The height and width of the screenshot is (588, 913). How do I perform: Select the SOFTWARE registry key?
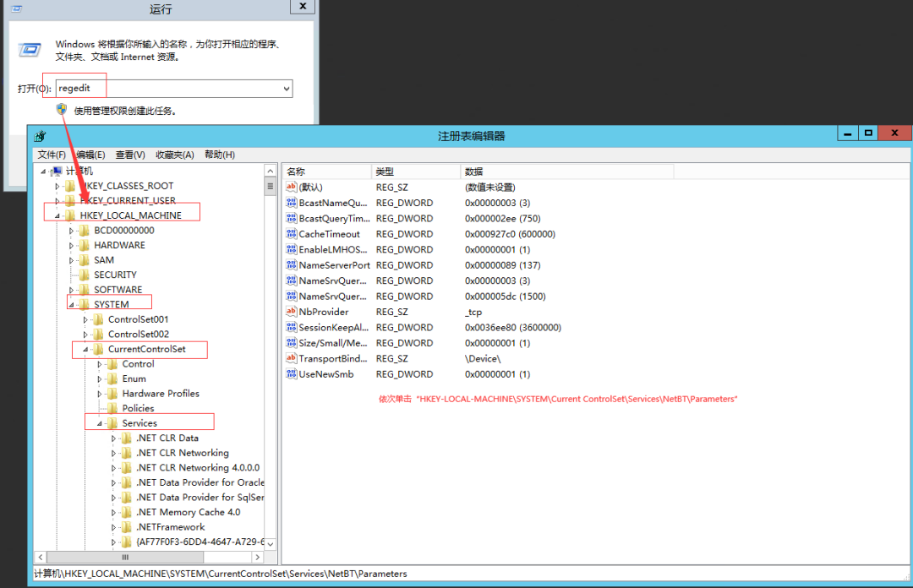coord(118,290)
